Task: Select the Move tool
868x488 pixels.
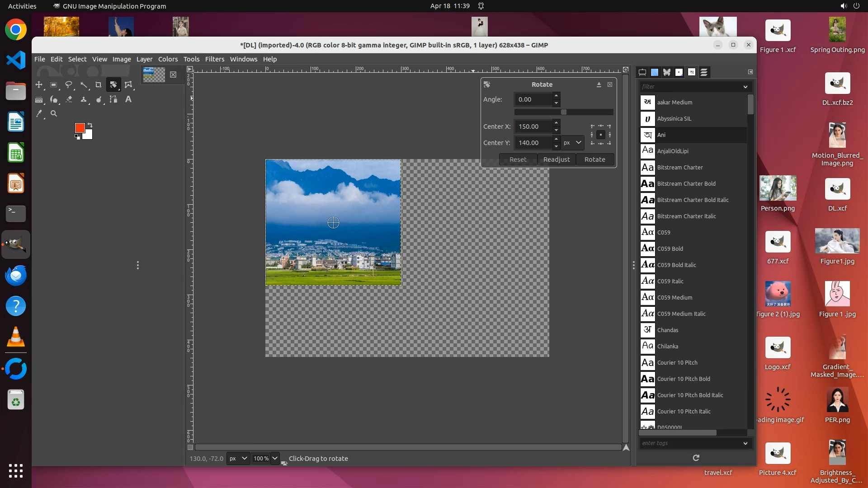Action: (x=39, y=84)
